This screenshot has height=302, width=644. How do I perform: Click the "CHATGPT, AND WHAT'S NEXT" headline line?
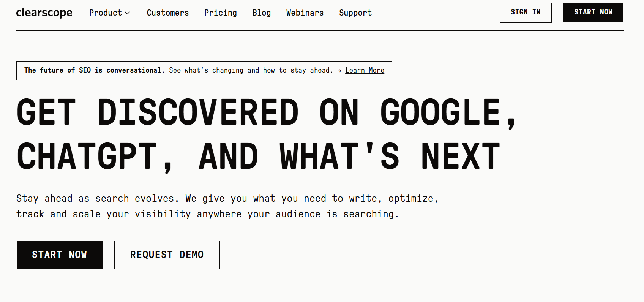pyautogui.click(x=258, y=157)
